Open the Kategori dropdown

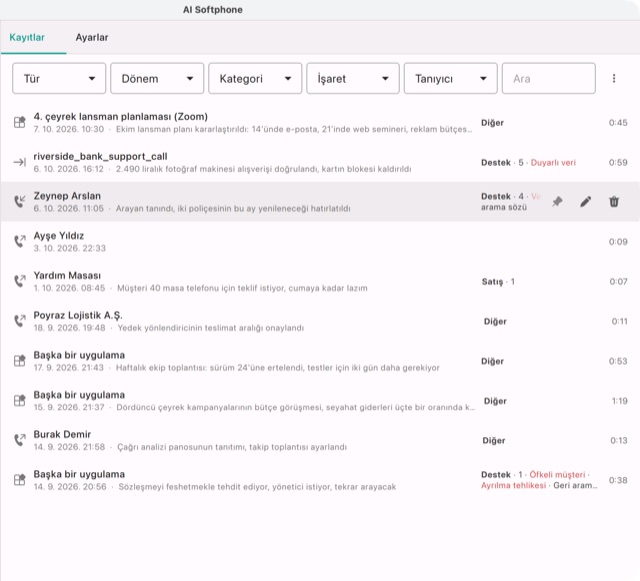tap(255, 78)
